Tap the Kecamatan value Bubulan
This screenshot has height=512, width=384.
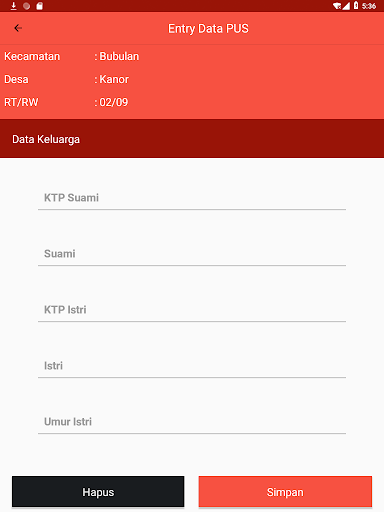pos(119,56)
